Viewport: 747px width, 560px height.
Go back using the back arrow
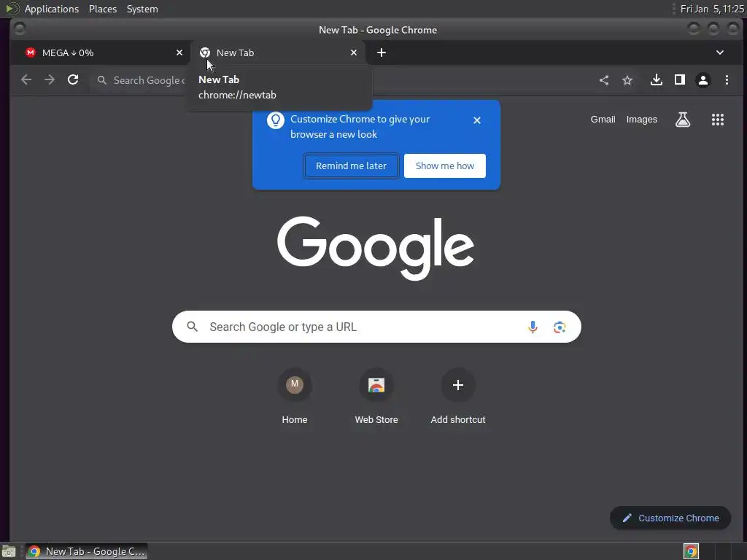click(x=26, y=80)
